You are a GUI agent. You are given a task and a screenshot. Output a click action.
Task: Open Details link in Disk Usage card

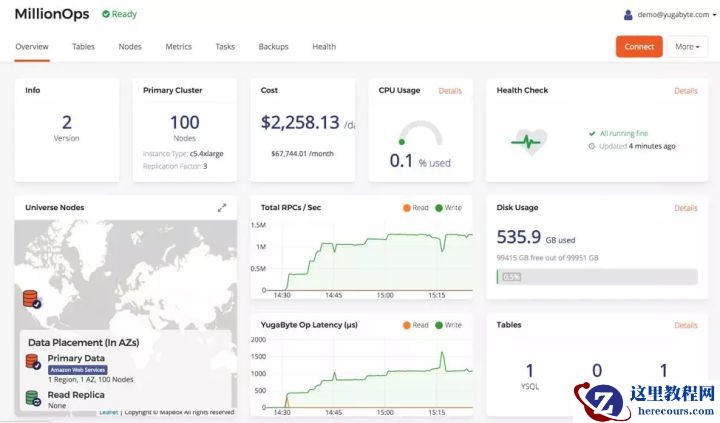pos(685,208)
